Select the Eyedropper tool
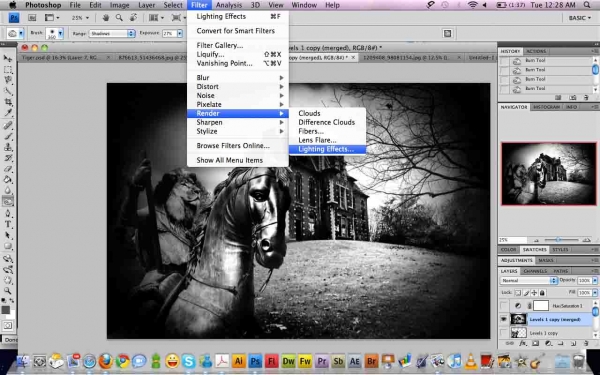 coord(8,112)
